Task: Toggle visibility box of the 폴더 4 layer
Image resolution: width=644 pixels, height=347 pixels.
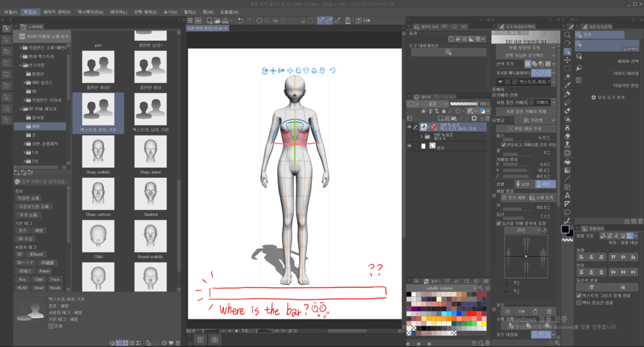Action: (x=409, y=136)
